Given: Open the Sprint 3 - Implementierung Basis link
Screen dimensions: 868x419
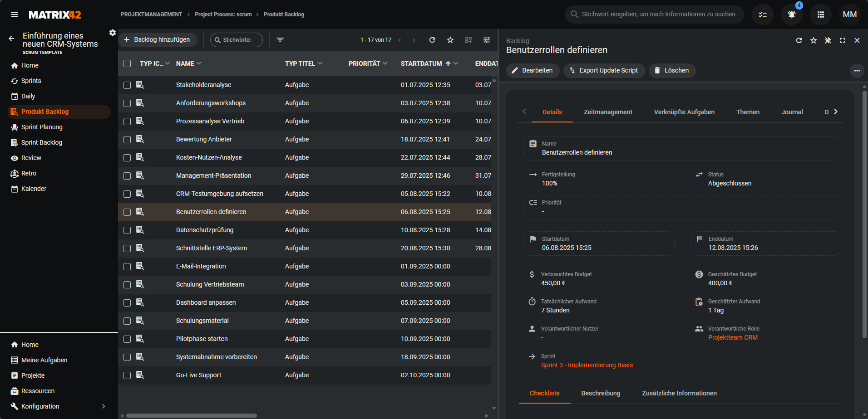Looking at the screenshot, I should (x=587, y=365).
